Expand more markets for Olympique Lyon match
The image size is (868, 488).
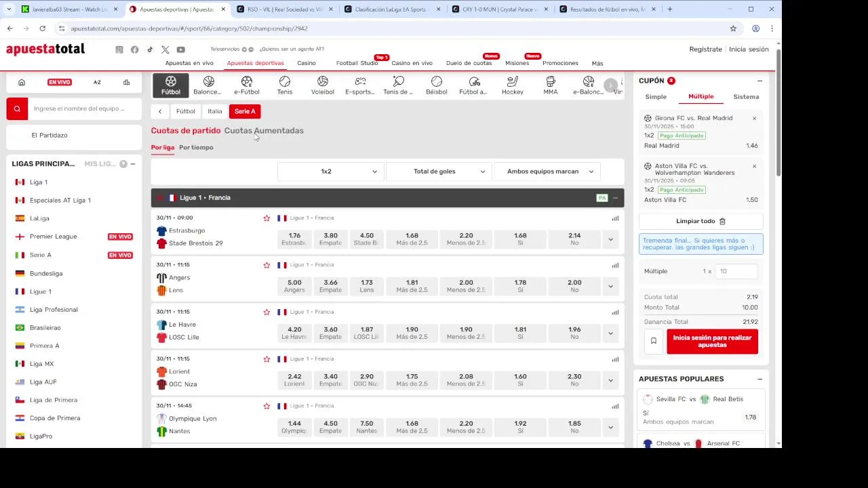pos(610,427)
